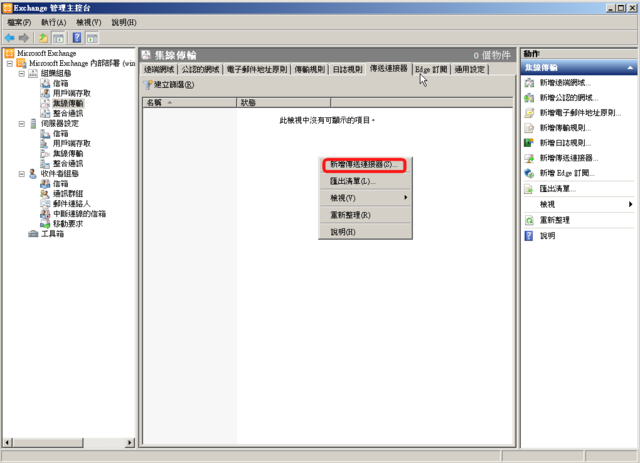This screenshot has width=640, height=463.
Task: Click the 中斷連線的信箱 icon in the tree
Action: pos(45,214)
